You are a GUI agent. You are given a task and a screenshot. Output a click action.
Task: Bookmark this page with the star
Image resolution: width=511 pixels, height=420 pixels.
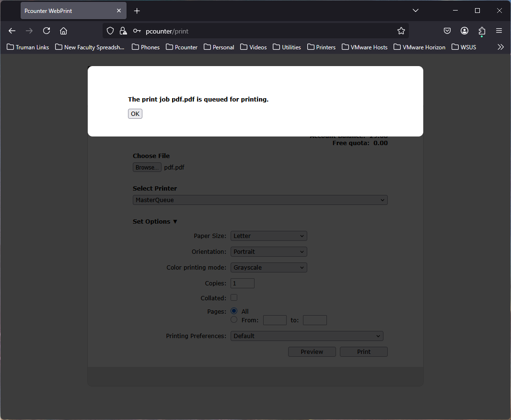(401, 31)
